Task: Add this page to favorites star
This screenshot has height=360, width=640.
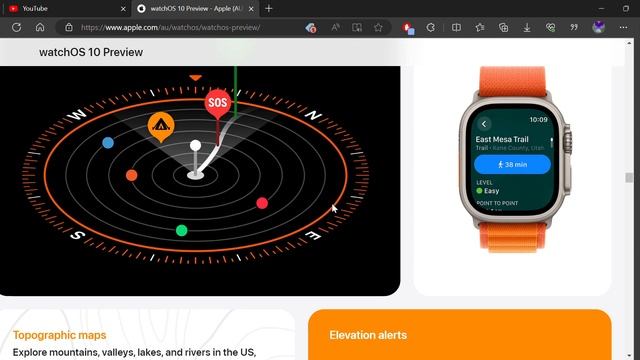Action: 378,27
